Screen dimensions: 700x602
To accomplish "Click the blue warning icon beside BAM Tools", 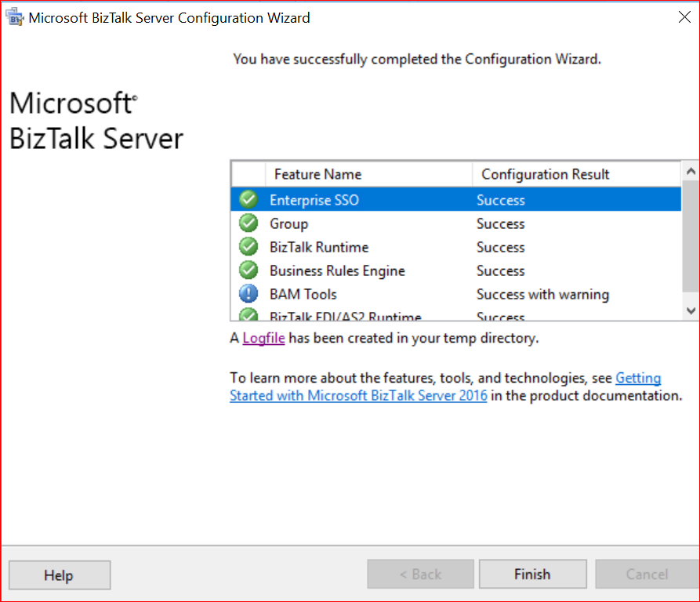I will [248, 295].
